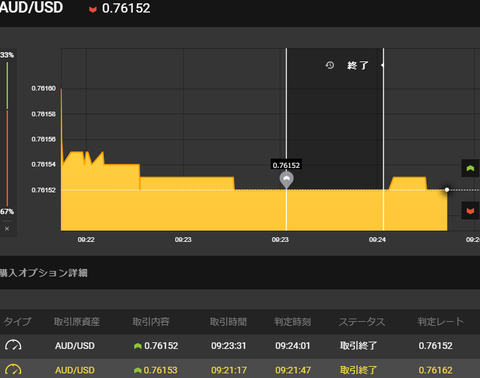Image resolution: width=480 pixels, height=378 pixels.
Task: Click the 購入オプション詳細 section header
Action: coord(44,273)
